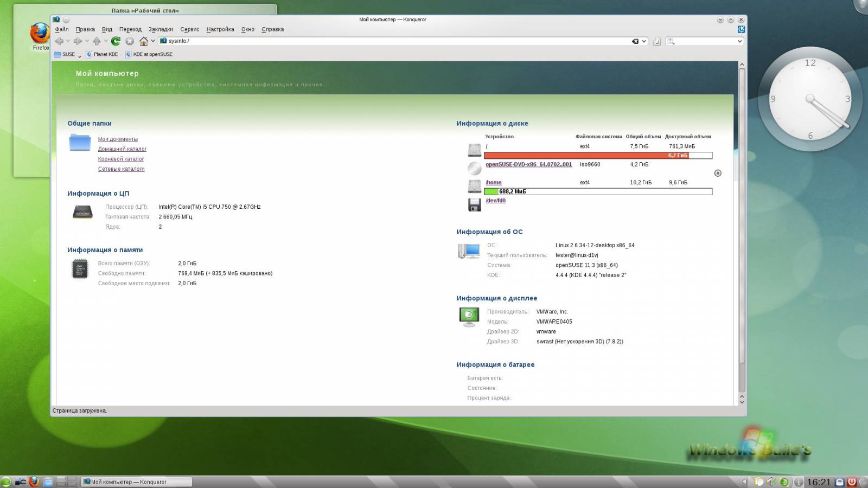Click the /home partition disk icon

click(475, 186)
